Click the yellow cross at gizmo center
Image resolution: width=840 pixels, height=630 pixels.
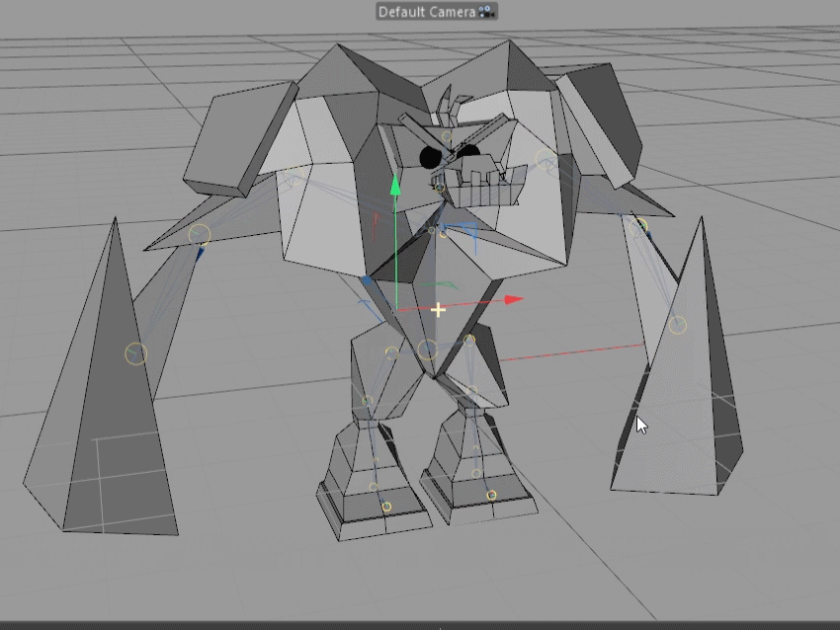click(438, 310)
